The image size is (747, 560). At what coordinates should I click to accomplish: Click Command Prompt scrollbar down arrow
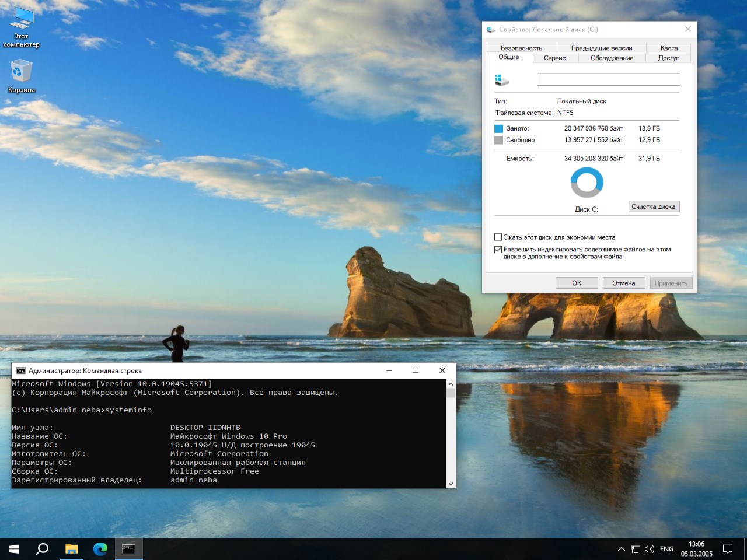(451, 484)
